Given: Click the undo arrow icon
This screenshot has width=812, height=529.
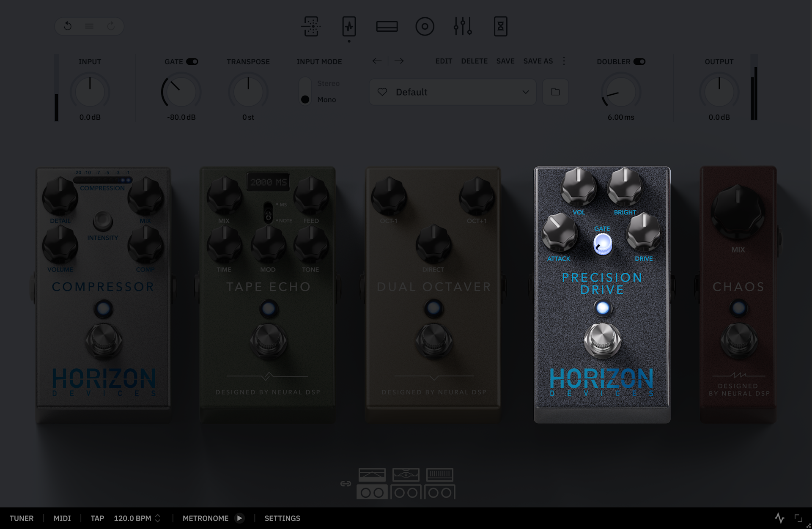Looking at the screenshot, I should point(68,26).
